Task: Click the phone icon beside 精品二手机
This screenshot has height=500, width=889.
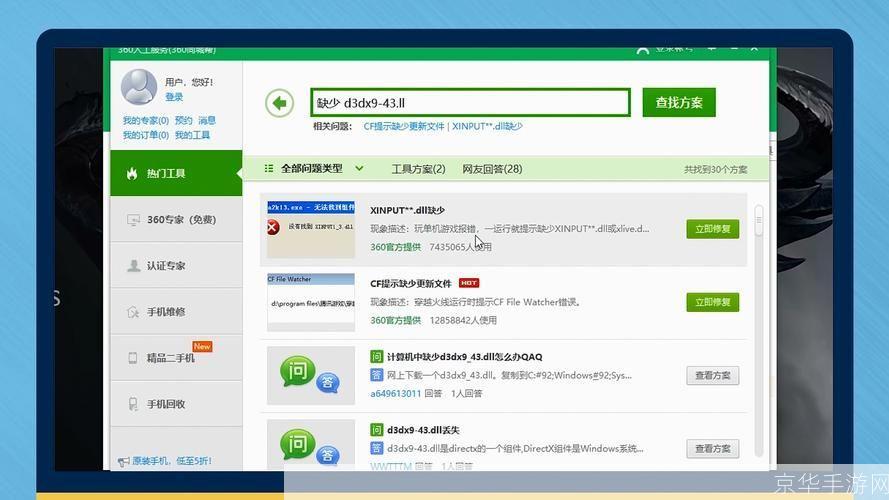Action: [x=133, y=358]
